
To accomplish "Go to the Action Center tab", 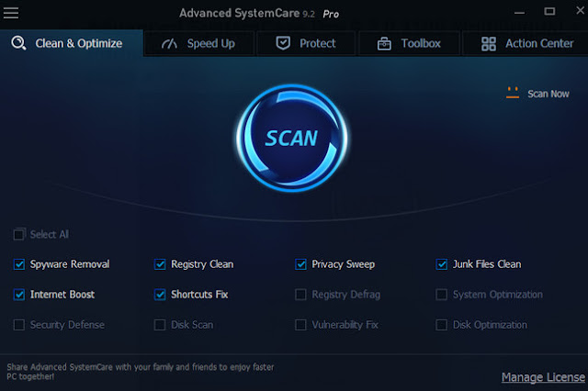I will [526, 43].
